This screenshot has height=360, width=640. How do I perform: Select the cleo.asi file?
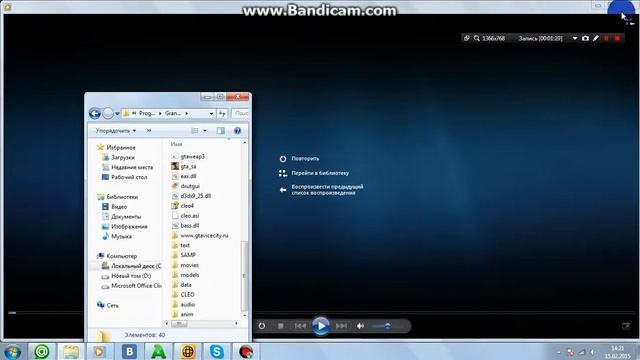click(x=186, y=216)
